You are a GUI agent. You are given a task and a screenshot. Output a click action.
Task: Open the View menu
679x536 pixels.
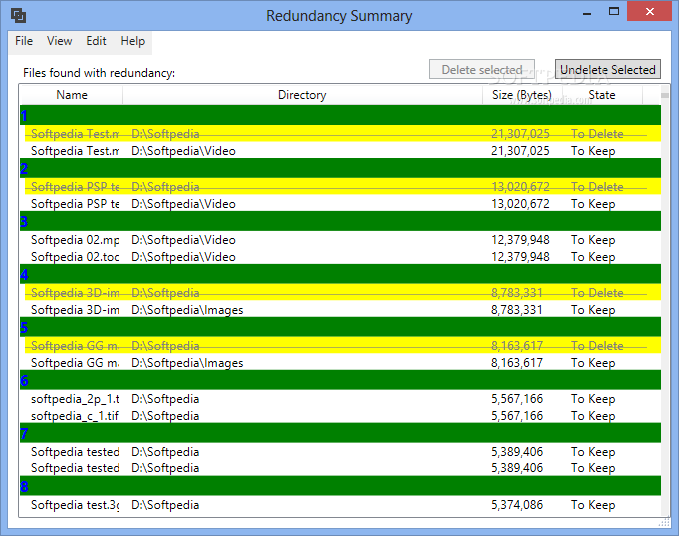point(59,41)
